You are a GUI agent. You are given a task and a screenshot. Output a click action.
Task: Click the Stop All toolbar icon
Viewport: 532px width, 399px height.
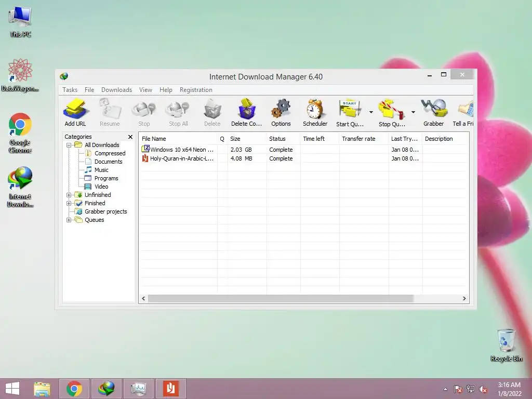(x=178, y=113)
